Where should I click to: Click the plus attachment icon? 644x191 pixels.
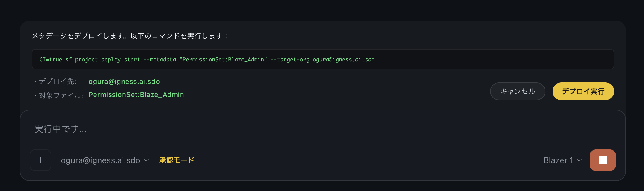click(x=41, y=160)
